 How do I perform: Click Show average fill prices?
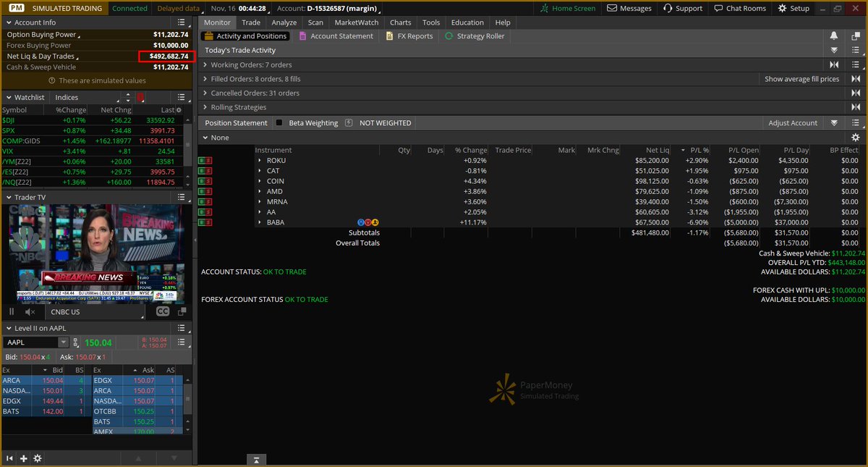[x=802, y=79]
